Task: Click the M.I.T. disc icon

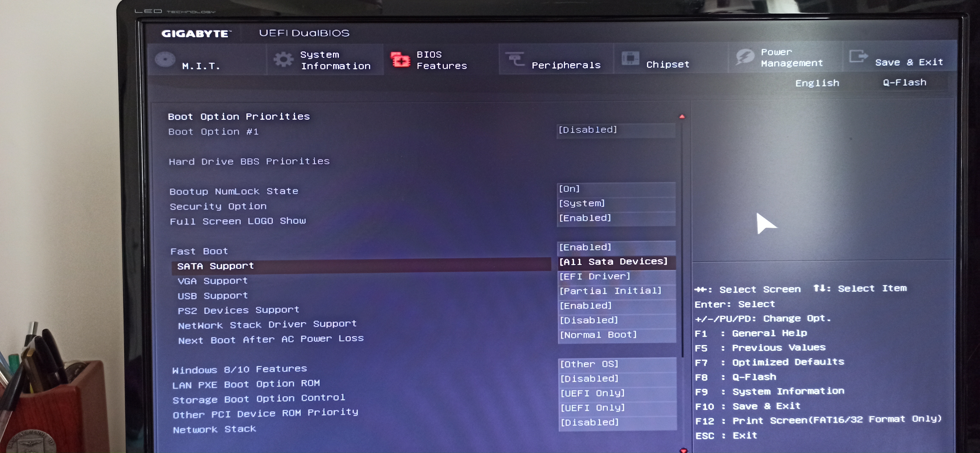Action: (x=165, y=59)
